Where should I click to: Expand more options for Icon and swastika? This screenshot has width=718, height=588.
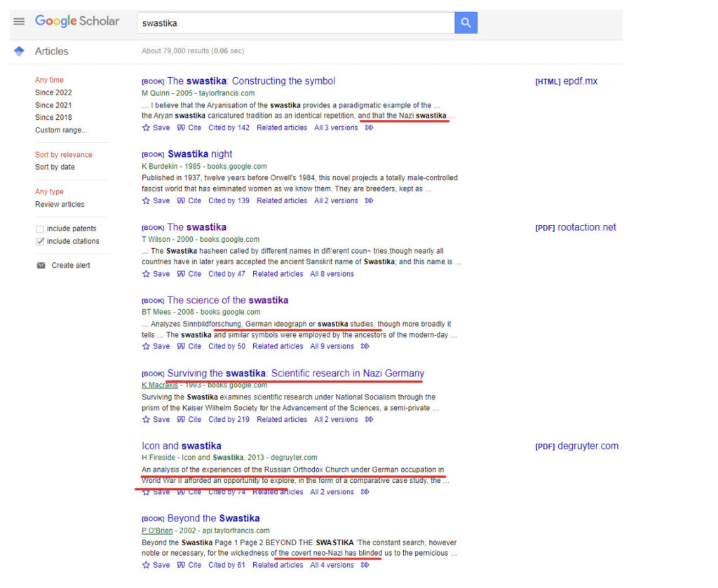pyautogui.click(x=365, y=492)
